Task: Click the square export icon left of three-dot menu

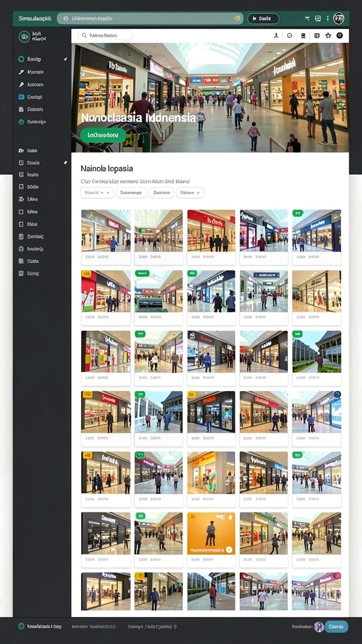Action: coord(317,18)
